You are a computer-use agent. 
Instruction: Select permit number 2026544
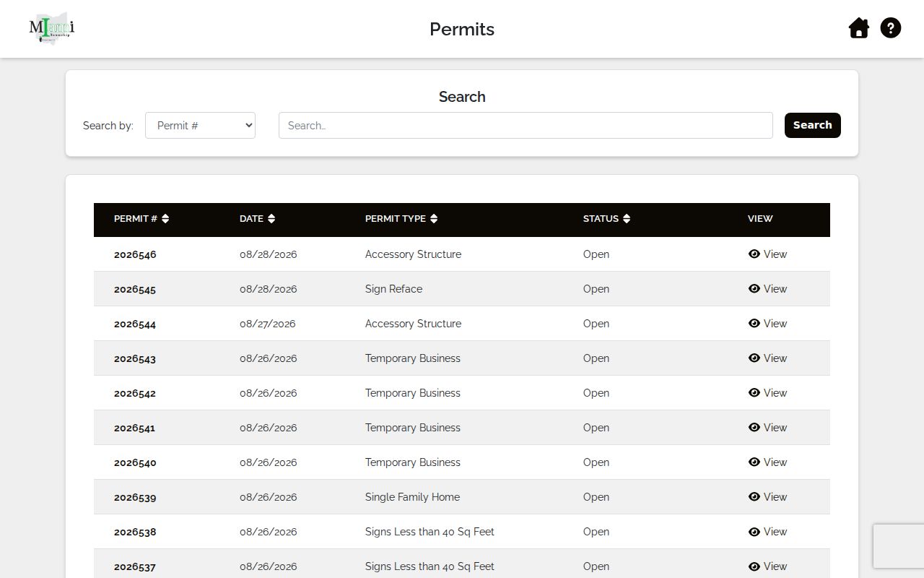(x=135, y=324)
